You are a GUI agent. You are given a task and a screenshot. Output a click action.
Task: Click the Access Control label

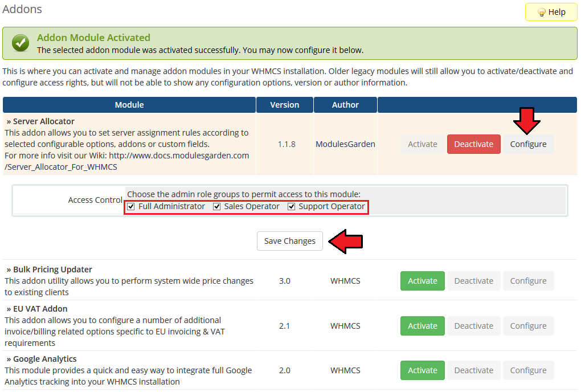point(95,200)
